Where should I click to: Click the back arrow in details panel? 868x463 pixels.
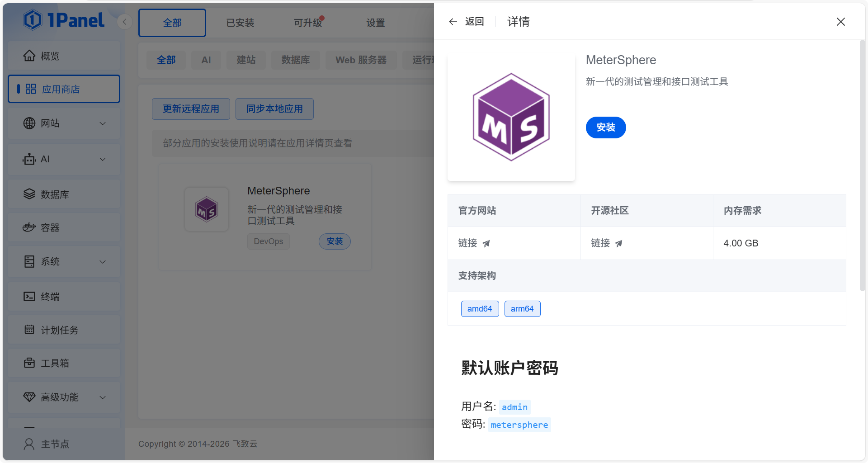453,22
